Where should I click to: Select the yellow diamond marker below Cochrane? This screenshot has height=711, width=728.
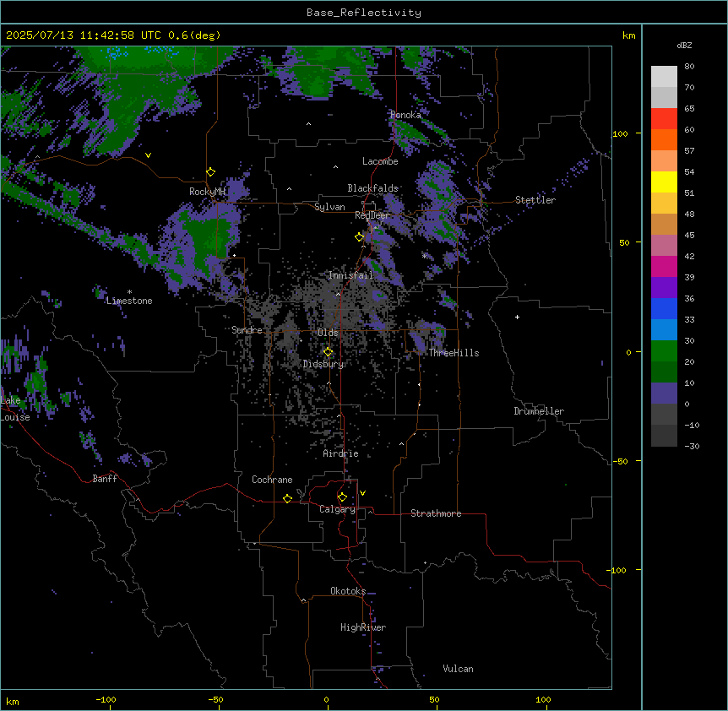tap(287, 498)
